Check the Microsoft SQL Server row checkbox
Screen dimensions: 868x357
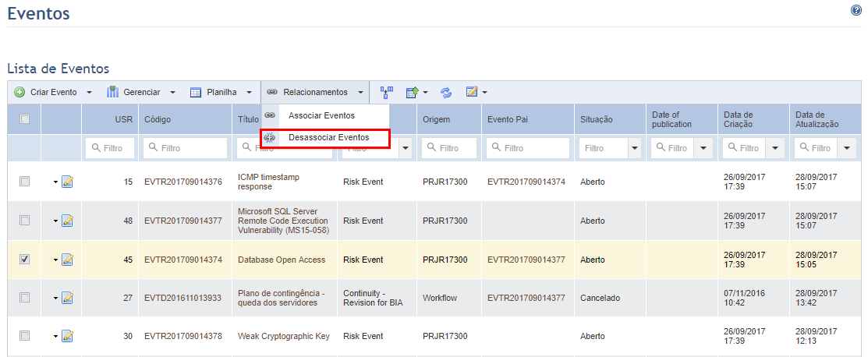click(24, 221)
